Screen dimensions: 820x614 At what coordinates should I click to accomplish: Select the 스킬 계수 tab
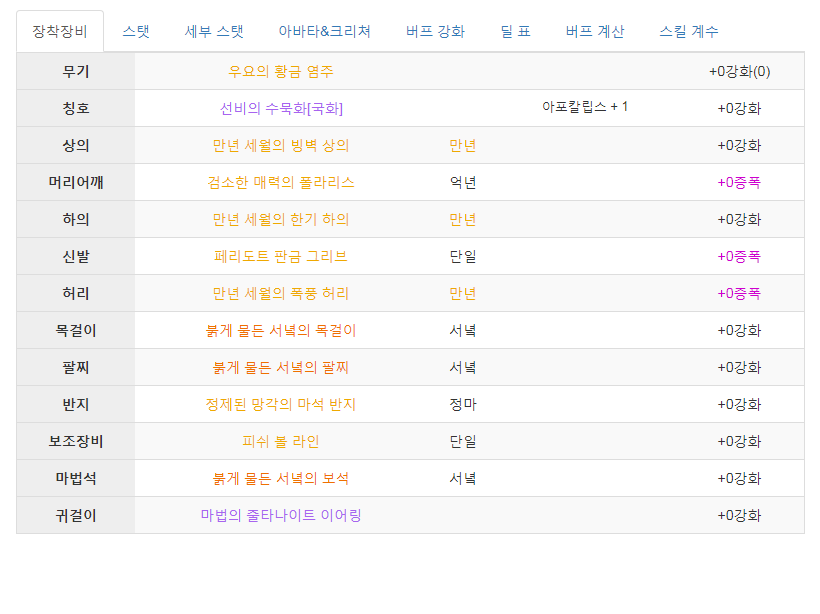point(689,31)
